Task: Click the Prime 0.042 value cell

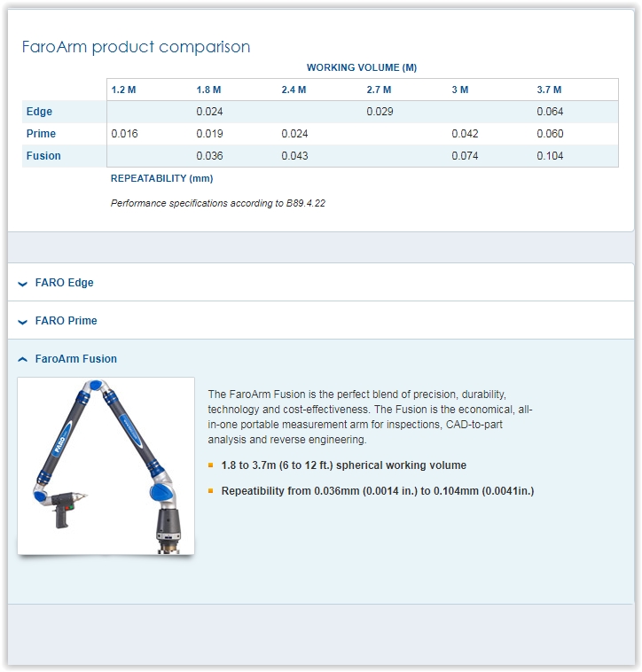Action: pos(465,134)
